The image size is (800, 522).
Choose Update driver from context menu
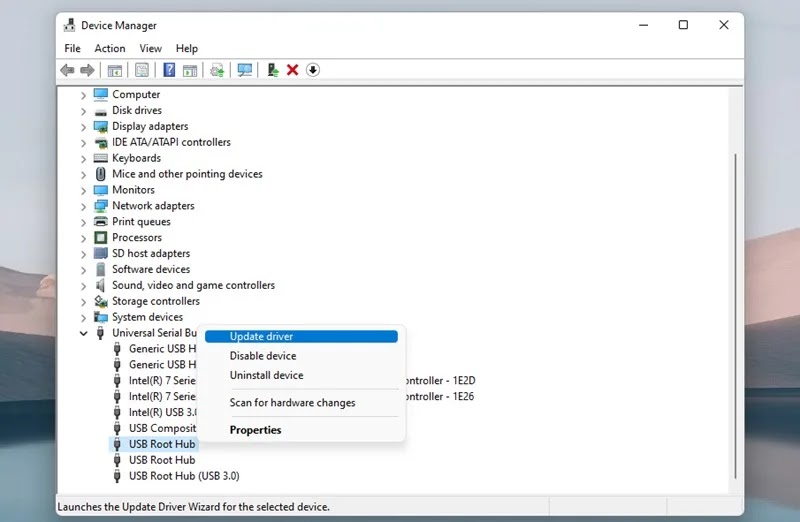[301, 336]
